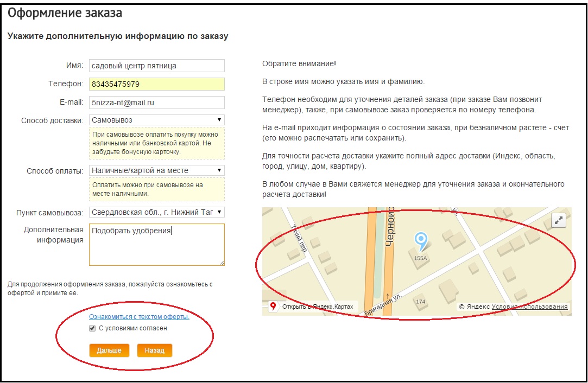Select the E-mail input field
Image resolution: width=588 pixels, height=383 pixels.
(157, 102)
